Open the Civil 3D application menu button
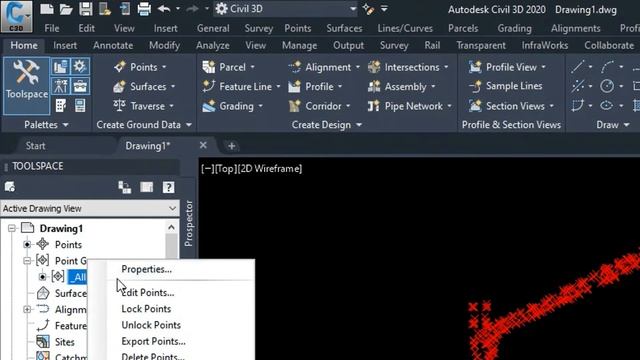 tap(16, 16)
